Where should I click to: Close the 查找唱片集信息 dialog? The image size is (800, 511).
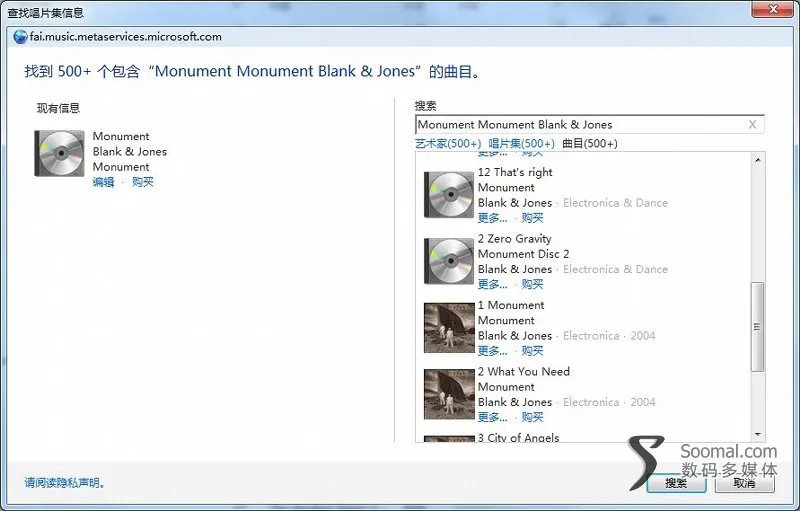pos(773,9)
